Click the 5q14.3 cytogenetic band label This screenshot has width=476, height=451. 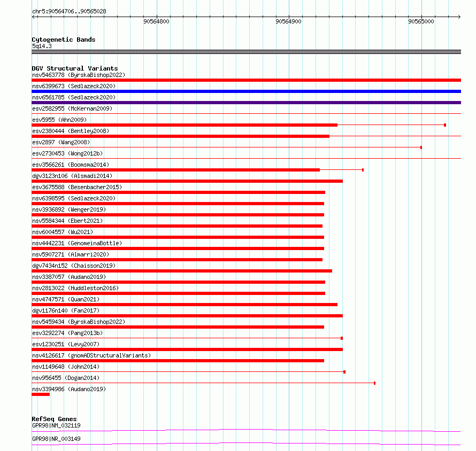[42, 46]
